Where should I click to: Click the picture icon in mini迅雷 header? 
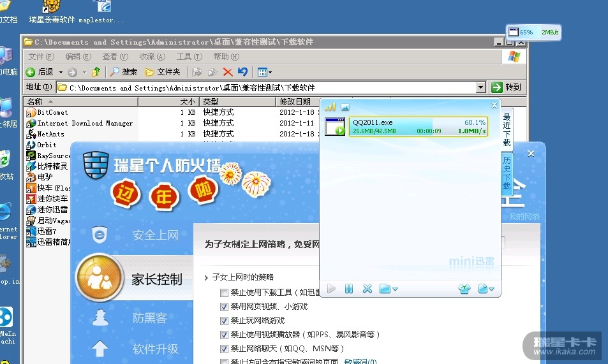point(345,107)
